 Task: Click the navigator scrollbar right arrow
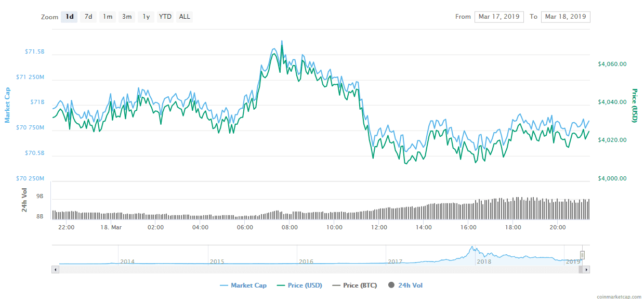587,269
